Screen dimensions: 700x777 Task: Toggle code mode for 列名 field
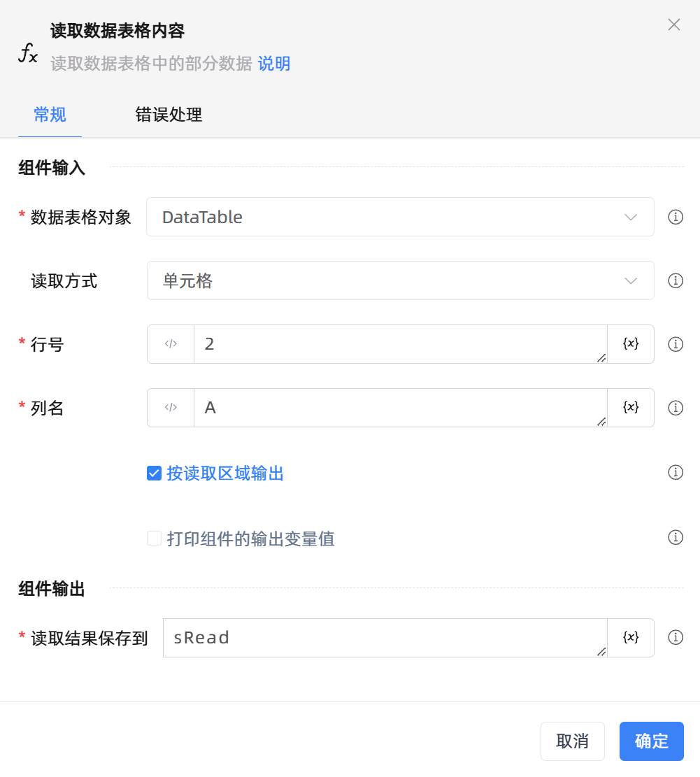(x=171, y=407)
